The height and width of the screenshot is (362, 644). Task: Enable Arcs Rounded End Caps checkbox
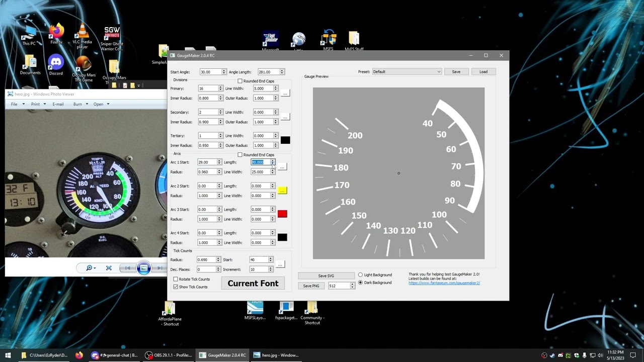pyautogui.click(x=240, y=155)
